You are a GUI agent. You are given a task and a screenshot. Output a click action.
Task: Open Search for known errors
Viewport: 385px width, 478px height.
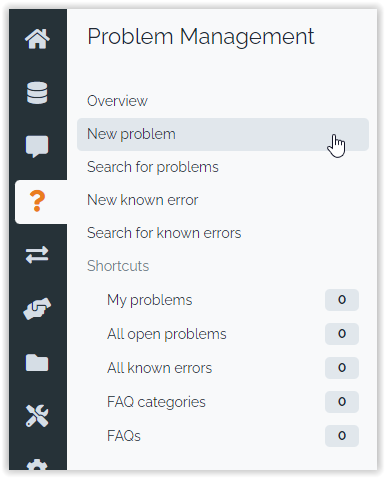tap(164, 233)
